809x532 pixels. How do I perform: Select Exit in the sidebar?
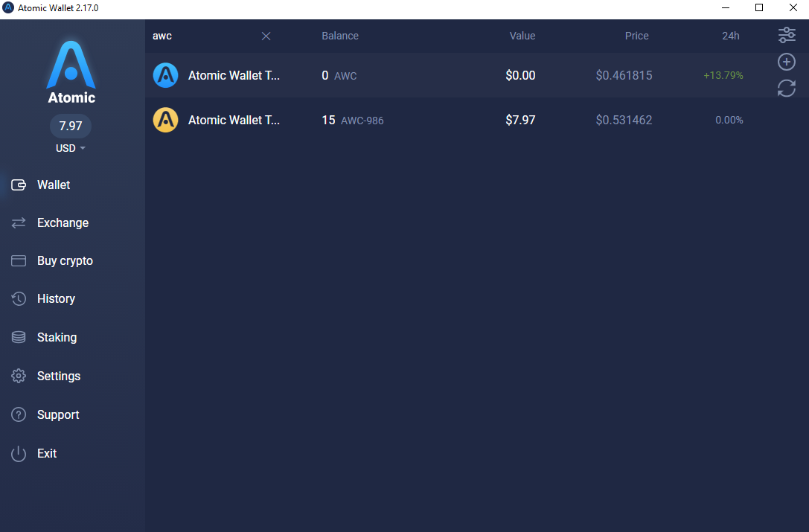pos(47,453)
